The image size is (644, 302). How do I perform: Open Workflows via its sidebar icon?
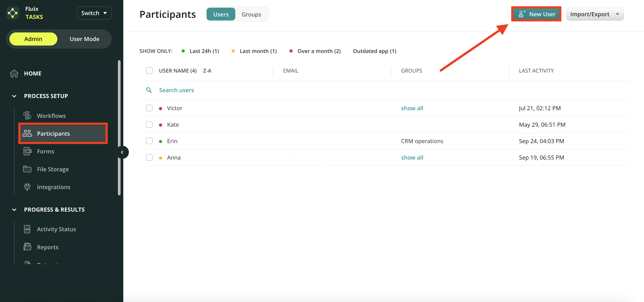tap(27, 116)
